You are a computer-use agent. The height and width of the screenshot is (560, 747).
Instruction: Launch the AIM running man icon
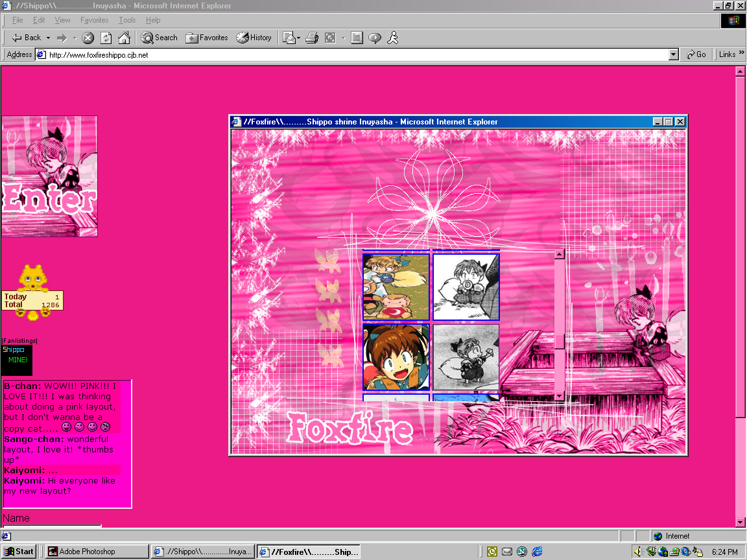click(x=392, y=38)
